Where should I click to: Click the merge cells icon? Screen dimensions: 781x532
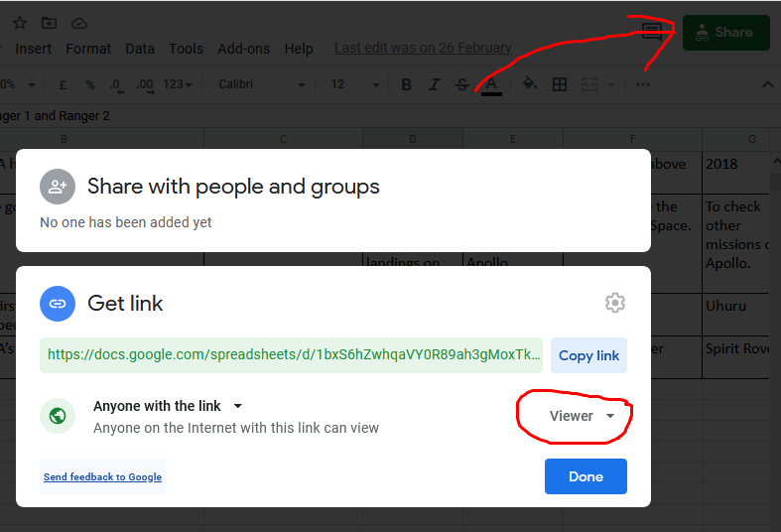(589, 84)
